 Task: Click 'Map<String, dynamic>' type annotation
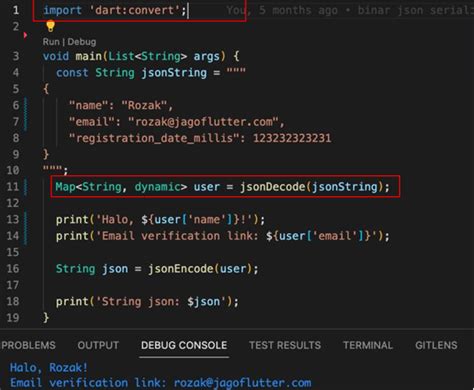[x=121, y=187]
